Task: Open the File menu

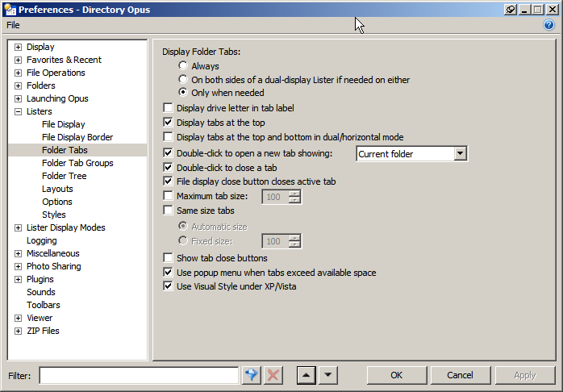Action: click(13, 25)
